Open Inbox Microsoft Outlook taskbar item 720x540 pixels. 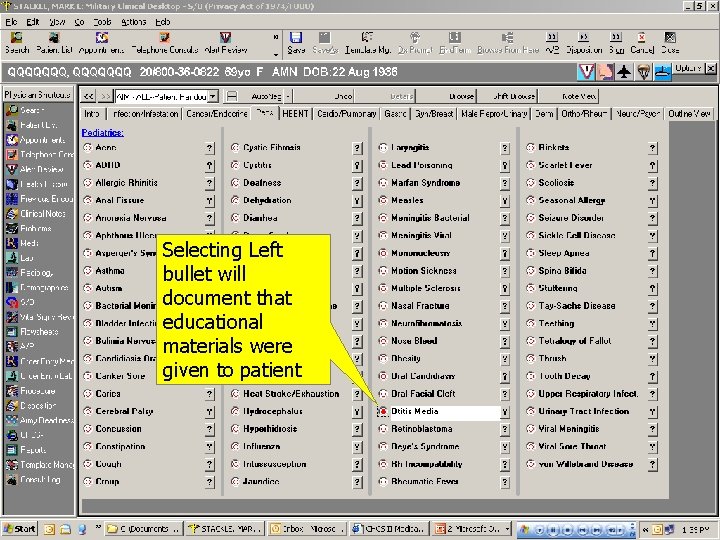coord(305,529)
